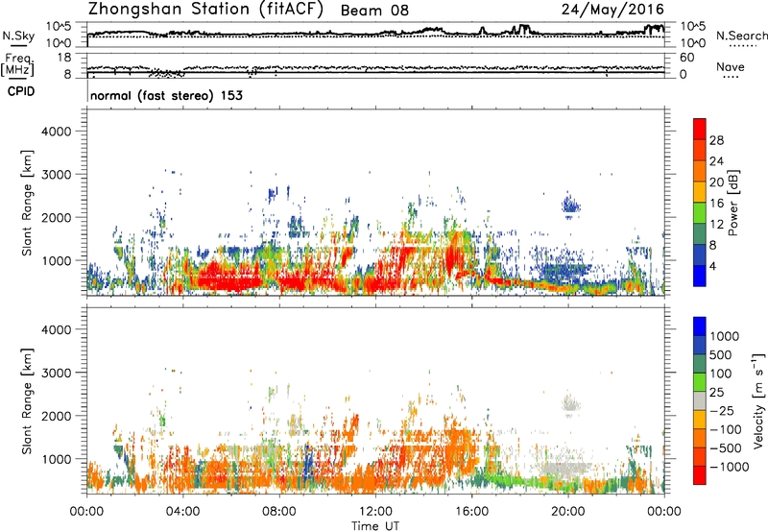Click the power panel 'Slant Range [km]' label

click(27, 203)
